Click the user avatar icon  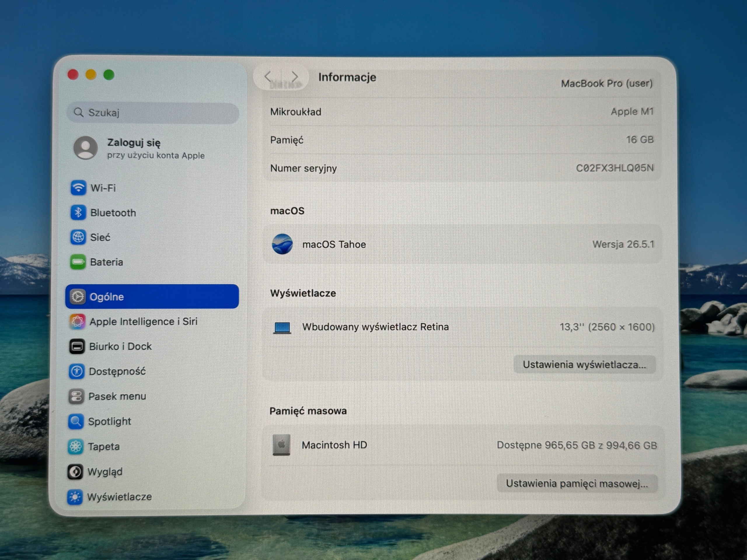[x=86, y=148]
